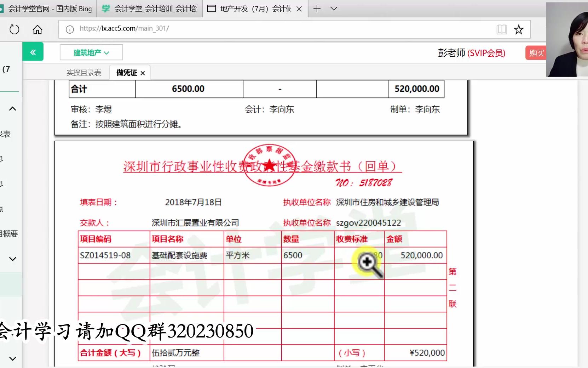Image resolution: width=588 pixels, height=368 pixels.
Task: Add current page to favorites via star
Action: (519, 29)
